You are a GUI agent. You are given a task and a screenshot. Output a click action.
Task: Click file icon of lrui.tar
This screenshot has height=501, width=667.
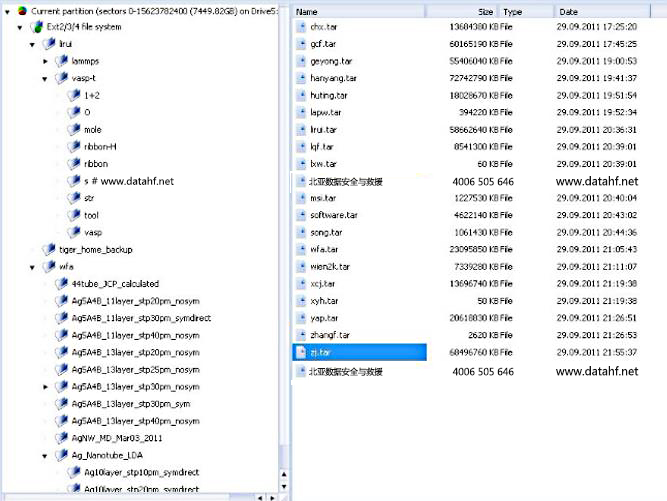(301, 130)
